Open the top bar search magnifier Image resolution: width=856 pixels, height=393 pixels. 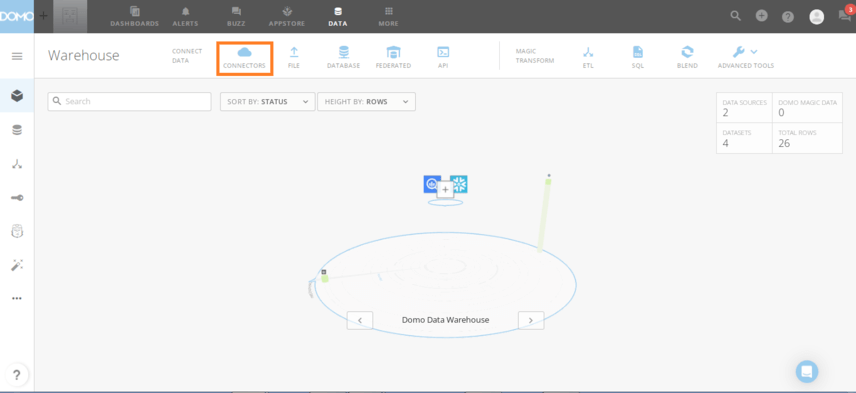[x=735, y=16]
